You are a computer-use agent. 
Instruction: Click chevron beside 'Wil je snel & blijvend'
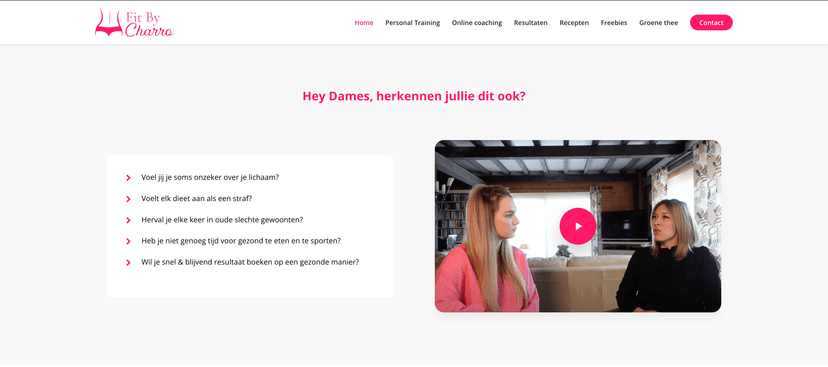(x=128, y=262)
